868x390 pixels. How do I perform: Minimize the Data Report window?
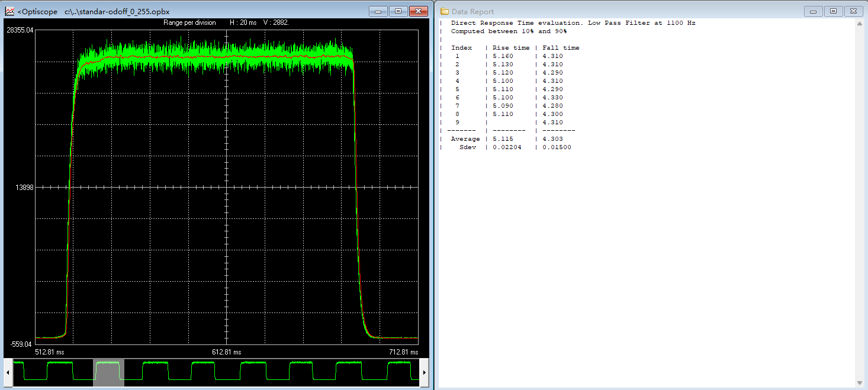(x=814, y=11)
